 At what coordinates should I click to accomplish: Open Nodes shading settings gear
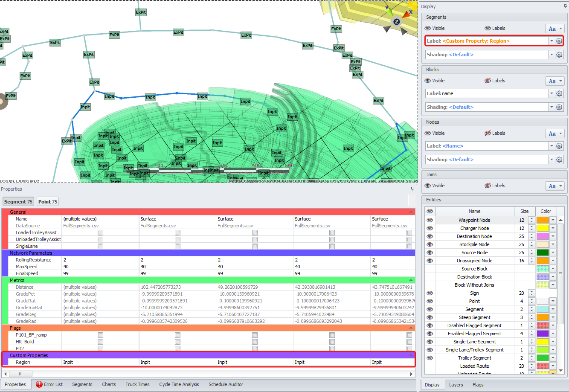pyautogui.click(x=559, y=160)
